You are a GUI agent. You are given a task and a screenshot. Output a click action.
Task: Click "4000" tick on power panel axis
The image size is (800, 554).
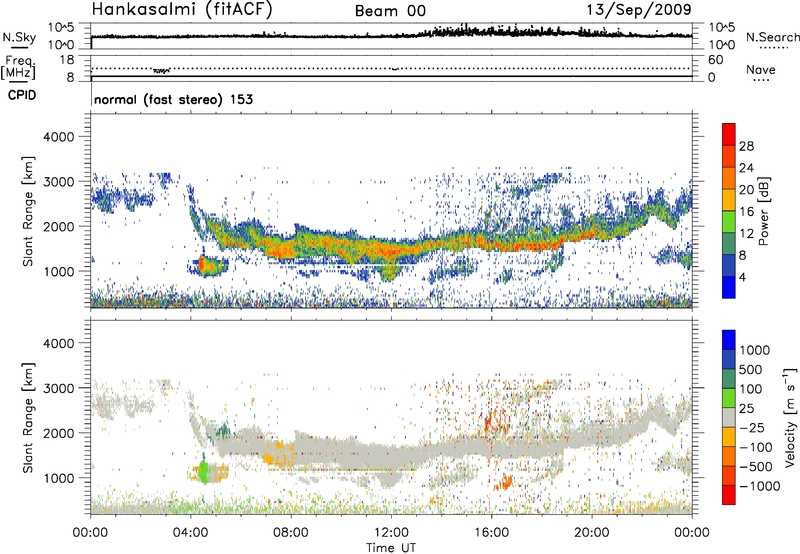[x=59, y=137]
